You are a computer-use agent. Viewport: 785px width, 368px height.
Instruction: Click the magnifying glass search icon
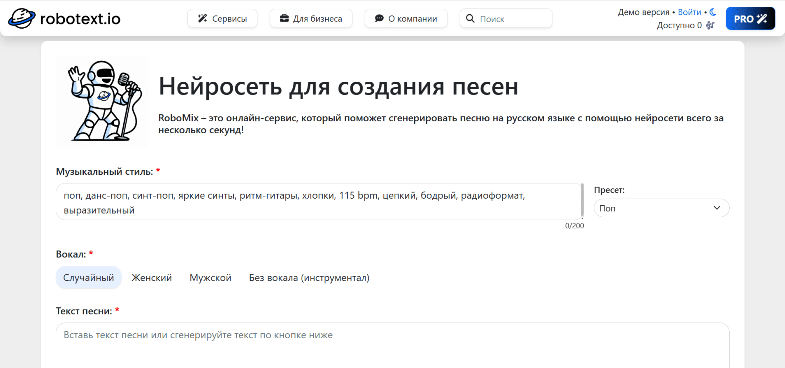click(470, 19)
